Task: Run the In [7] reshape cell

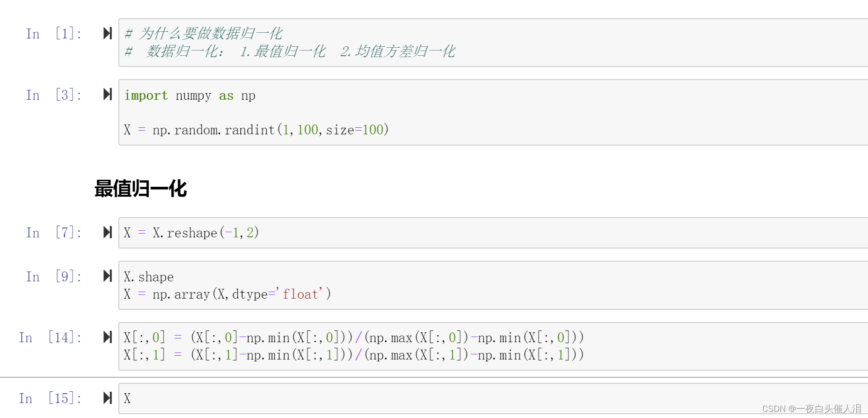Action: point(108,232)
